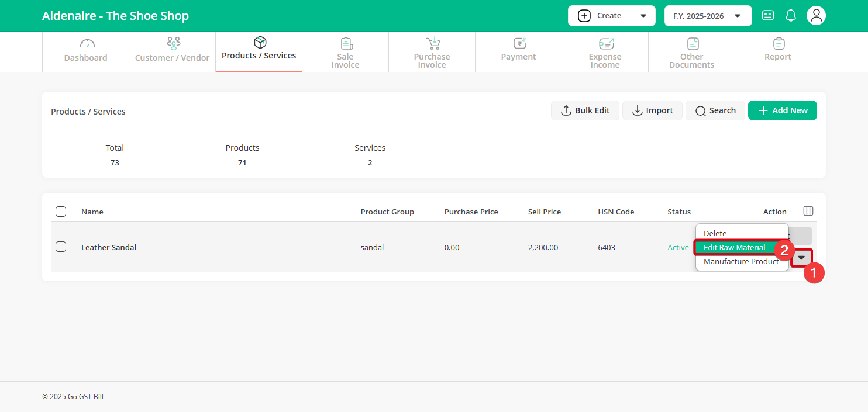This screenshot has height=412, width=868.
Task: Open the Purchase Invoice tab
Action: 432,51
